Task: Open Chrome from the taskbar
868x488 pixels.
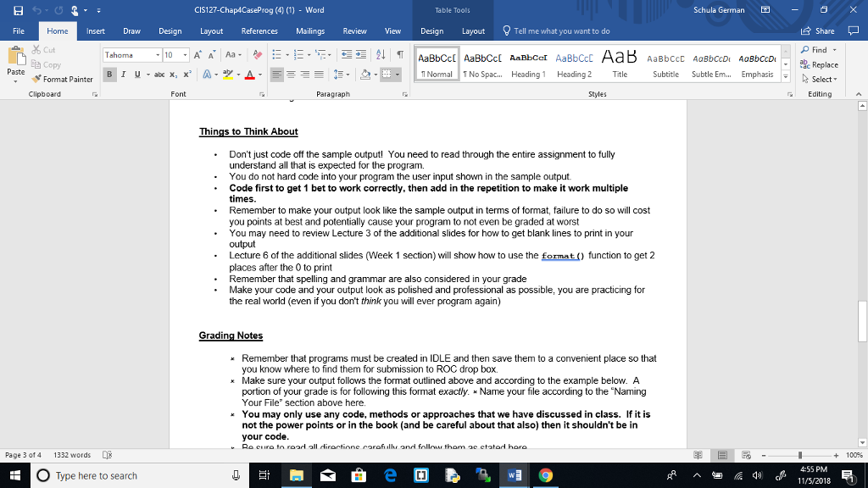Action: [x=546, y=474]
